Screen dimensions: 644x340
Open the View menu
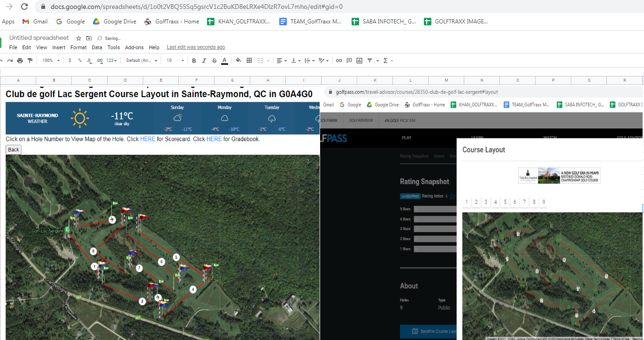pyautogui.click(x=42, y=47)
